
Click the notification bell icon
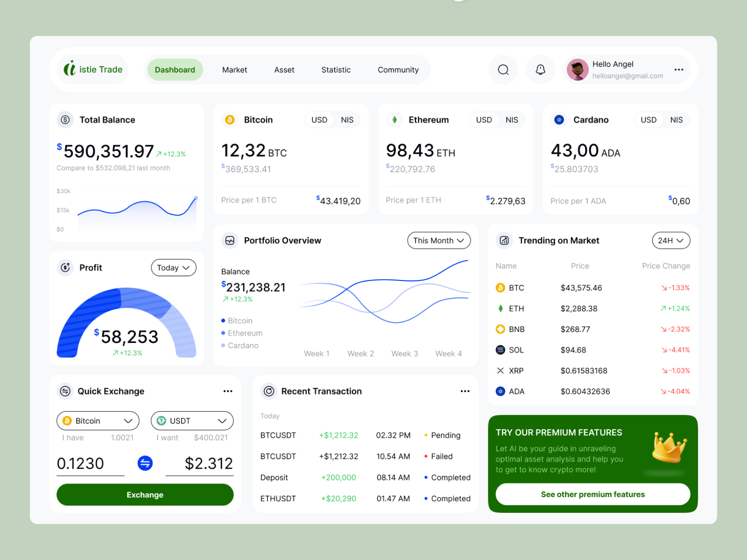540,70
